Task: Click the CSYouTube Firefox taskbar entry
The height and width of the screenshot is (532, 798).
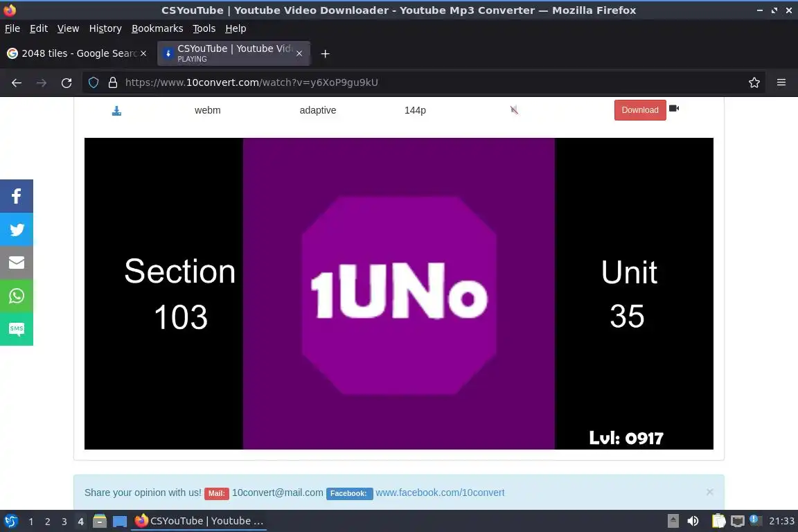Action: 199,521
